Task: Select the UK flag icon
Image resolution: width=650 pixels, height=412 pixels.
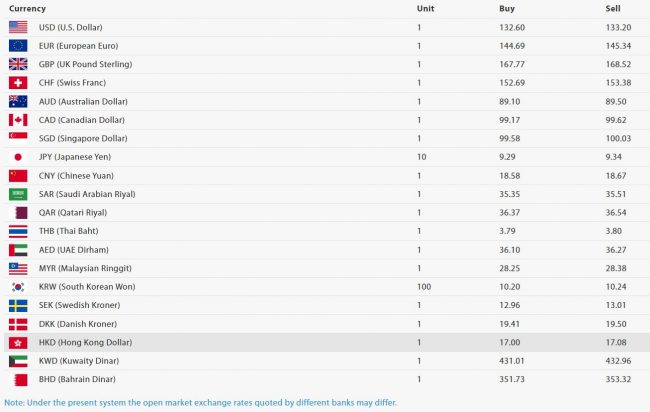Action: tap(18, 64)
